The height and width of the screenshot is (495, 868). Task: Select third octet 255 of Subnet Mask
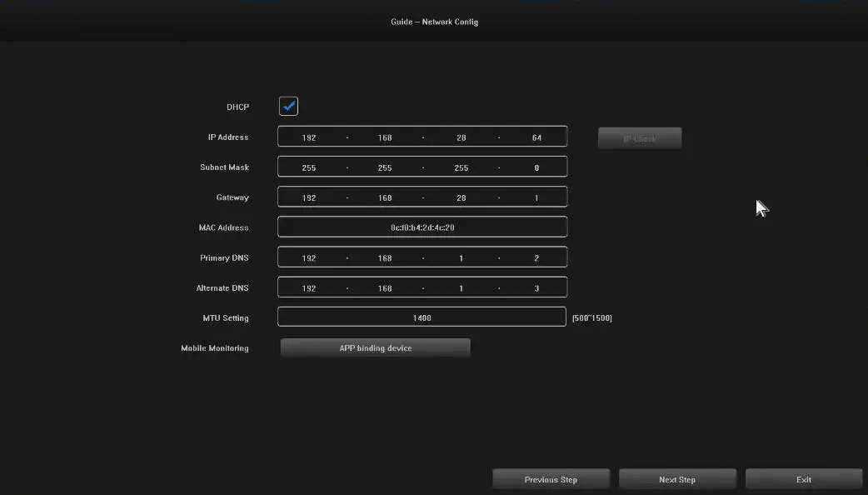tap(461, 167)
